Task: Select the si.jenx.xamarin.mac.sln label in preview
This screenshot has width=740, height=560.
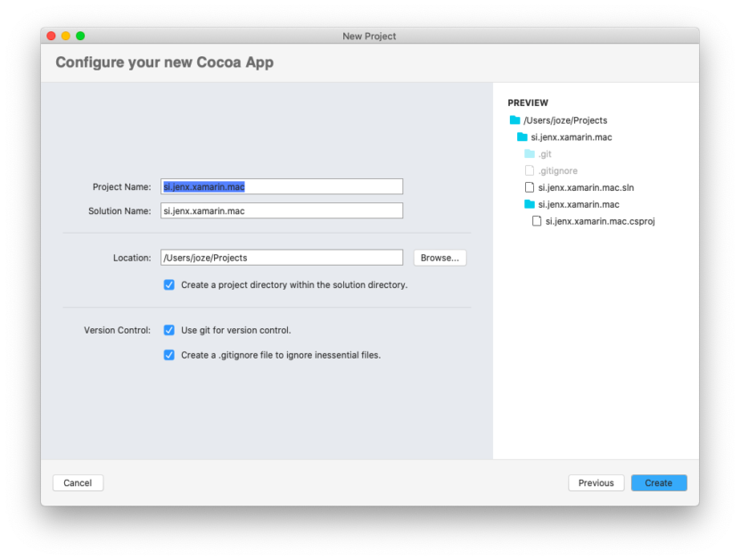Action: 586,187
